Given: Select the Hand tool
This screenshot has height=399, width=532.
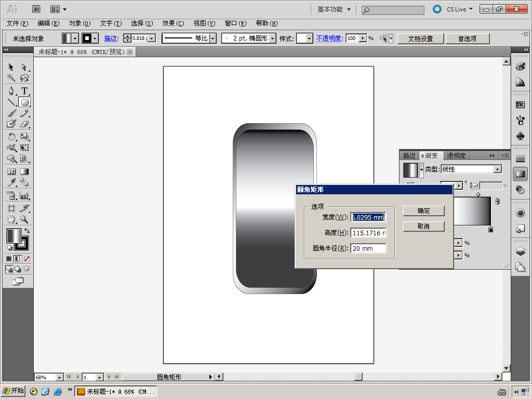Looking at the screenshot, I should (11, 220).
